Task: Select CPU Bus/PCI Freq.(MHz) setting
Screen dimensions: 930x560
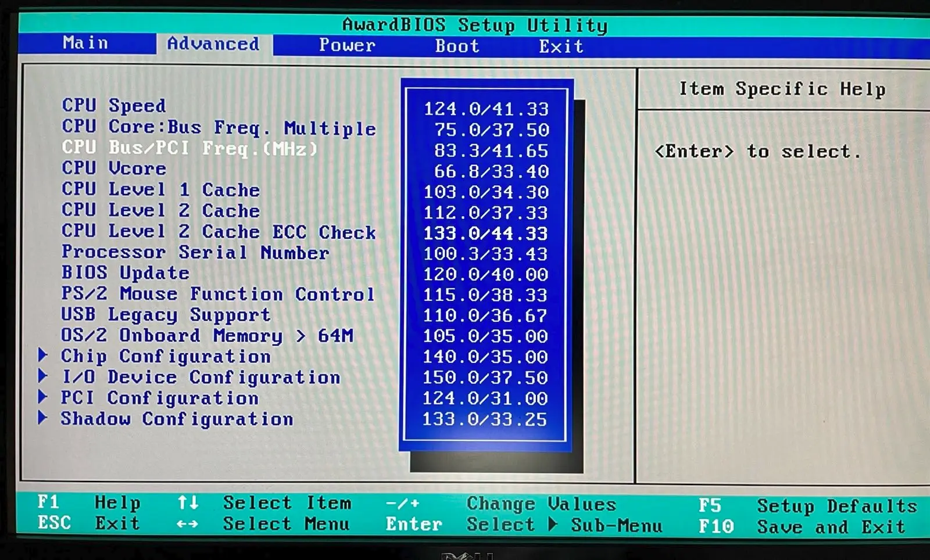Action: [190, 148]
